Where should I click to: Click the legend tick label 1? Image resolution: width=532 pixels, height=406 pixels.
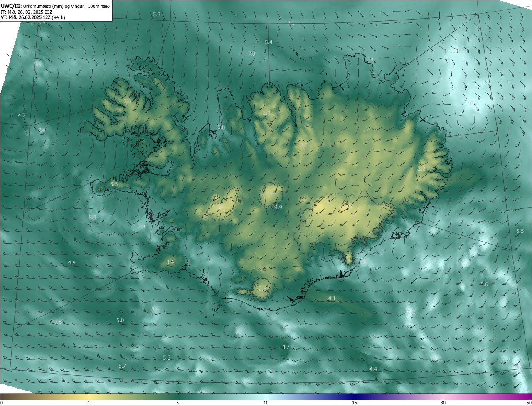tap(89, 403)
